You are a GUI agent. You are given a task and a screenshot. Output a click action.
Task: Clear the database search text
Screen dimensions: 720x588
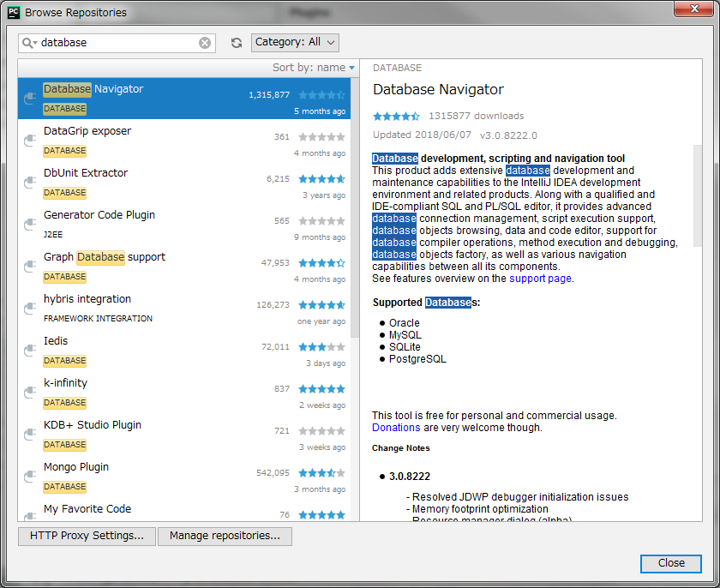205,43
